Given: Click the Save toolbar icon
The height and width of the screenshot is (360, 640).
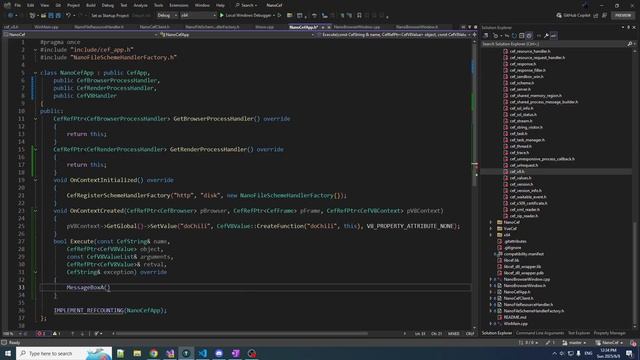Looking at the screenshot, I should point(51,16).
